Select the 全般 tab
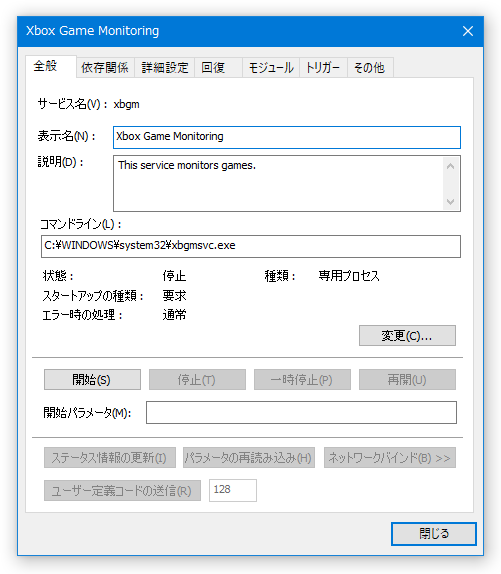Viewport: 501px width, 574px height. (x=51, y=66)
